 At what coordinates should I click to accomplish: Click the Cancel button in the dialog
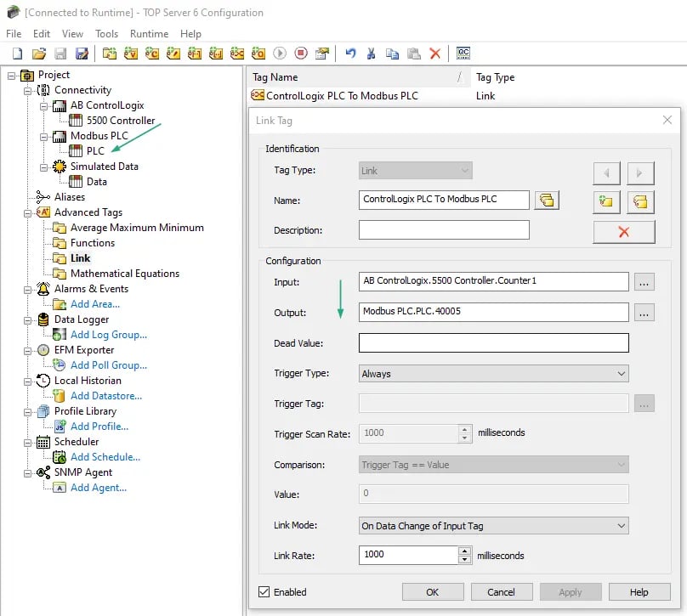502,591
